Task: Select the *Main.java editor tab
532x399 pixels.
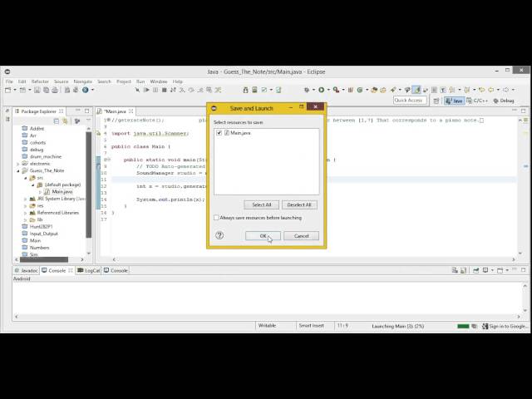Action: (115, 111)
